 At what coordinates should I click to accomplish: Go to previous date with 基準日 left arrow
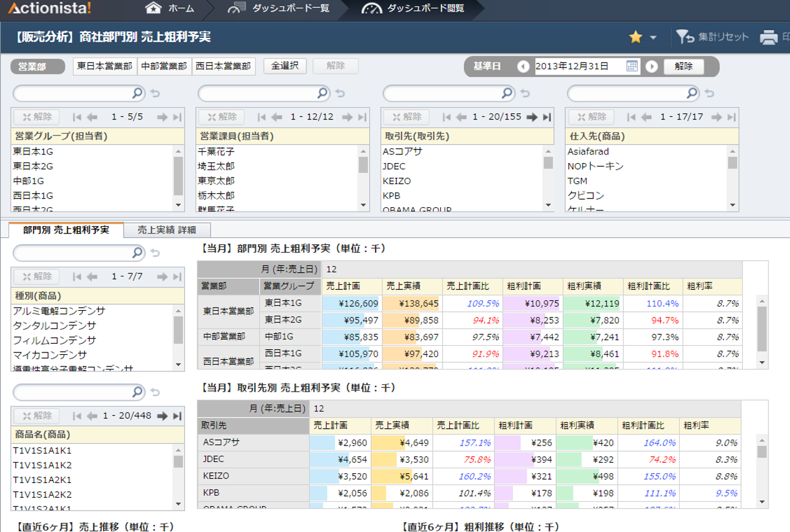coord(523,66)
